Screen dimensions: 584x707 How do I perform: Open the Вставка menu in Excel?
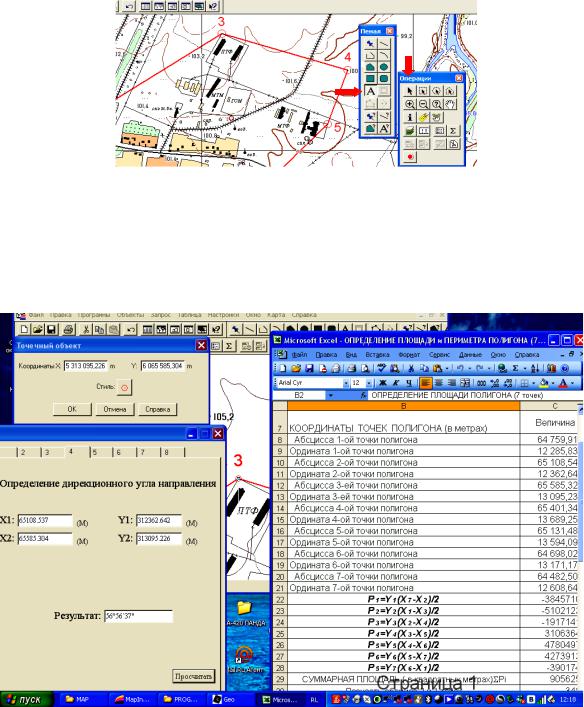point(377,355)
